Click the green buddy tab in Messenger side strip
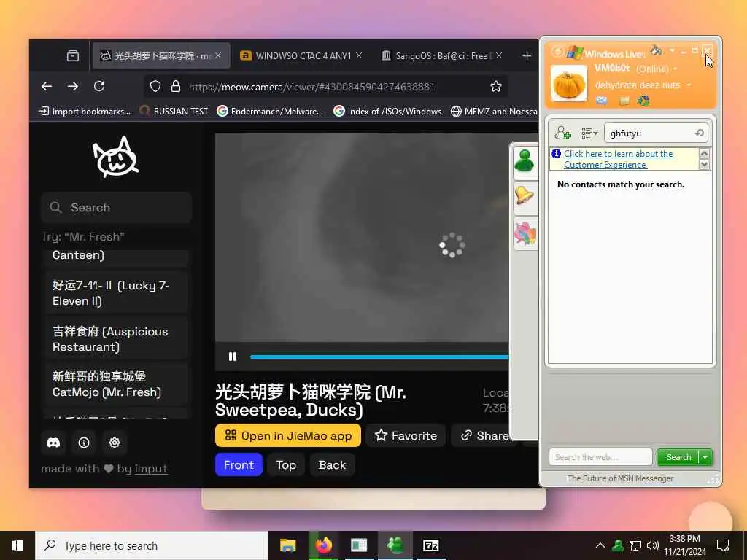 [525, 161]
